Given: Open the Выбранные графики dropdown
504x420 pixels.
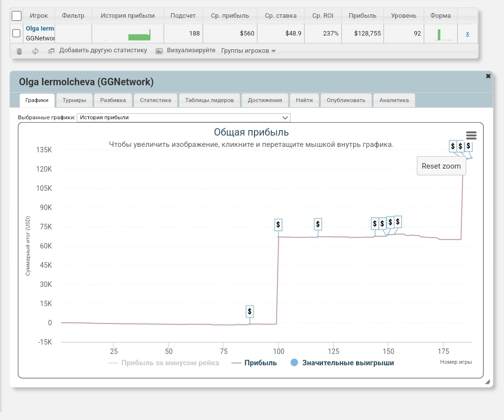Looking at the screenshot, I should tap(183, 117).
